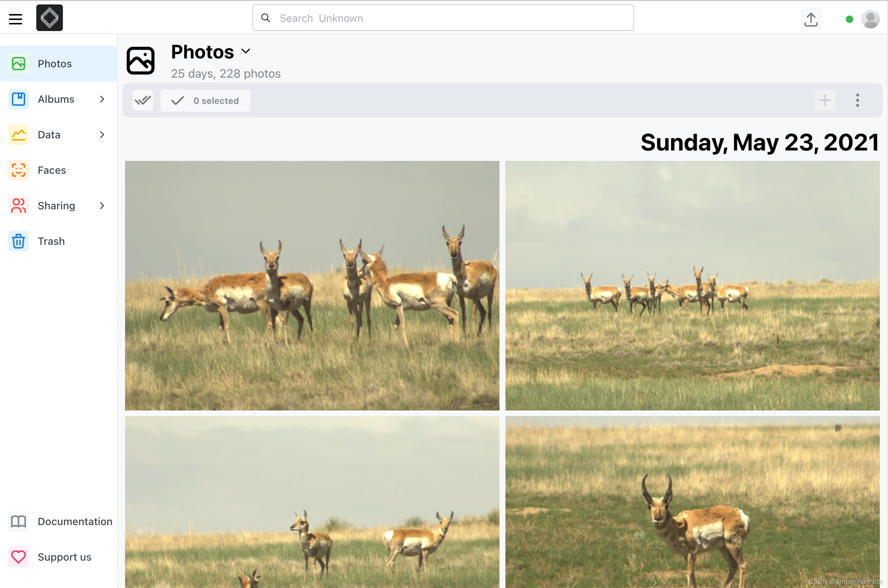
Task: Click the Support us heart icon
Action: 18,557
